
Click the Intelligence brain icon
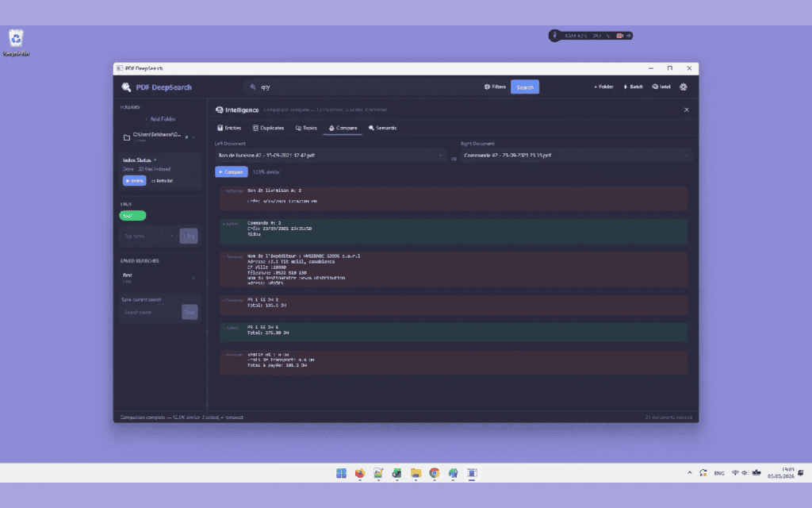pos(219,110)
